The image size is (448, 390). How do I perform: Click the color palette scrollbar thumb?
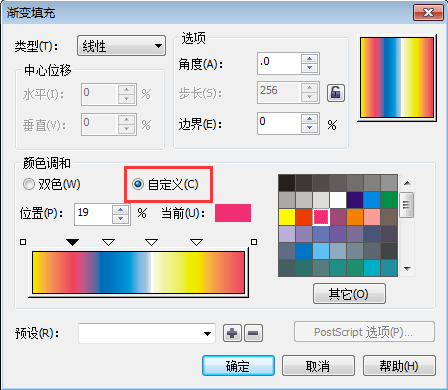point(407,205)
